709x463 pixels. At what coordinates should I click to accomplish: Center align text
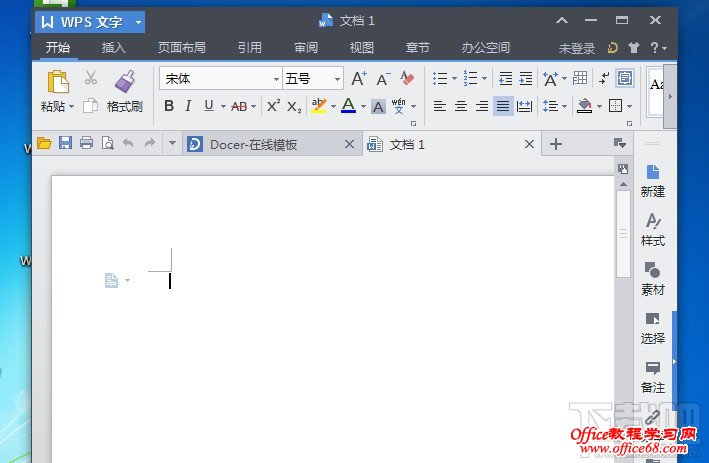(461, 106)
